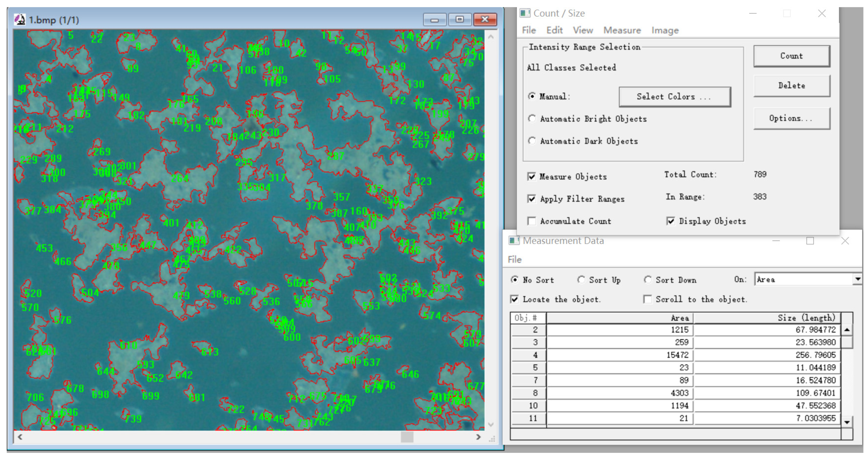Select the Sort Up radio button
Screen dimensions: 868x458
click(x=581, y=280)
